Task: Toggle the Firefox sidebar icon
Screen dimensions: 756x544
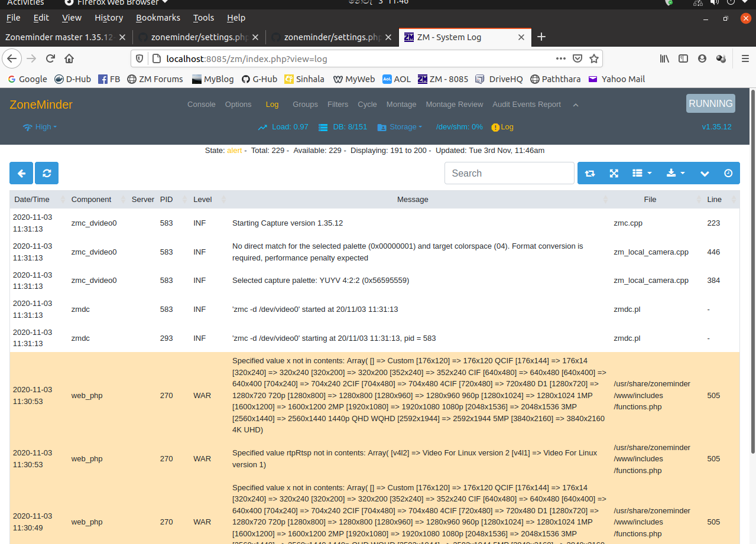Action: (x=683, y=58)
